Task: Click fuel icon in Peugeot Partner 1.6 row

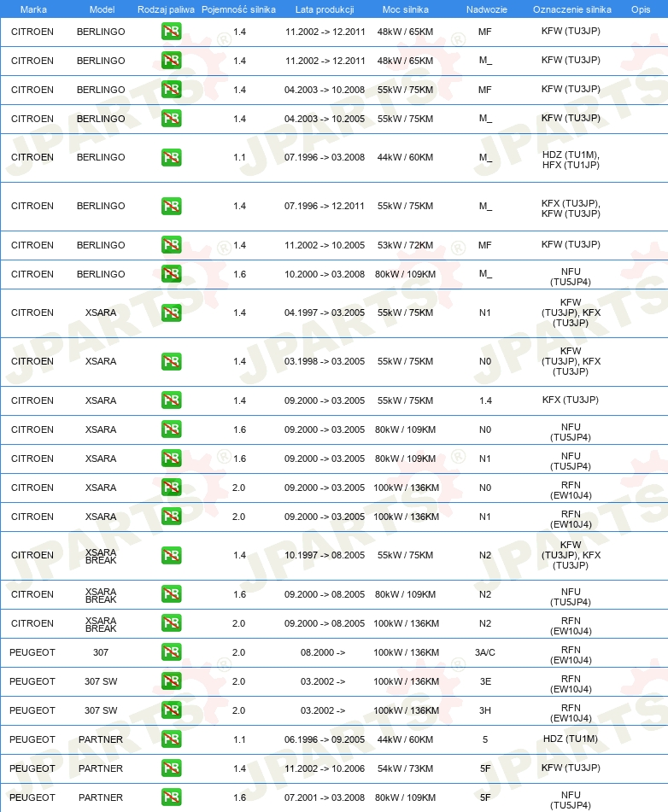Action: coord(172,797)
